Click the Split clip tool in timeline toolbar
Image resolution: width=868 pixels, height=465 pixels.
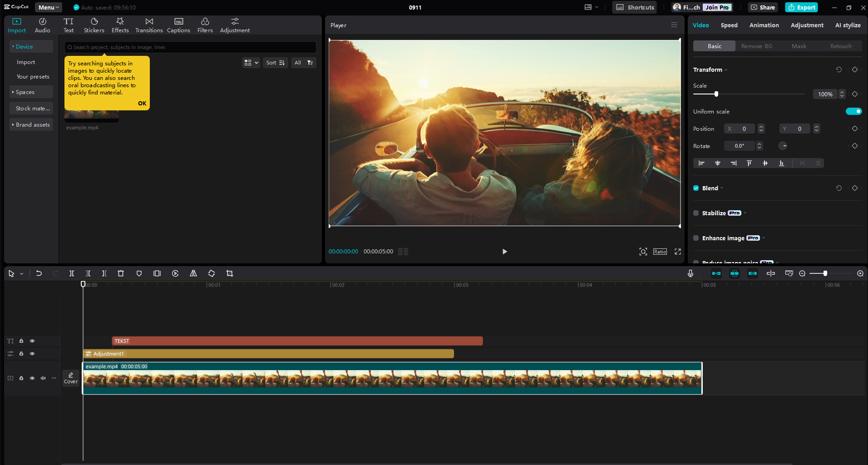pyautogui.click(x=71, y=273)
